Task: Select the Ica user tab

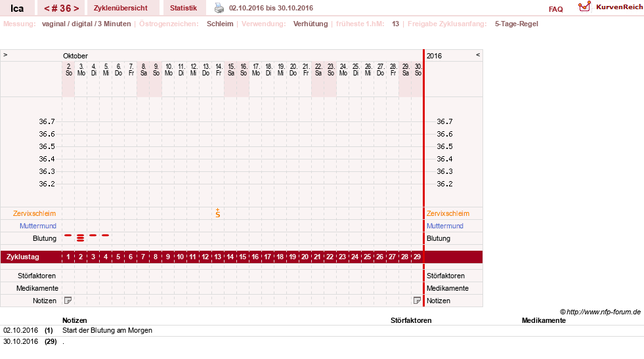Action: pos(17,9)
